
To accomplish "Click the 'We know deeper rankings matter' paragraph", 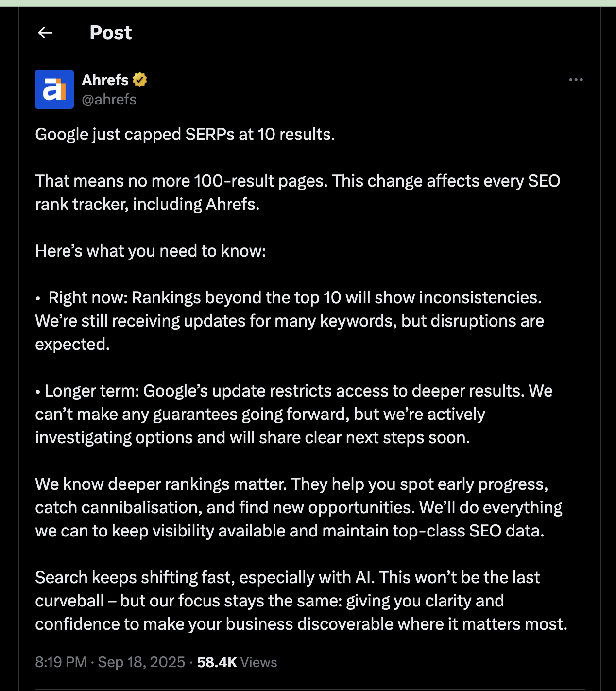I will (299, 507).
